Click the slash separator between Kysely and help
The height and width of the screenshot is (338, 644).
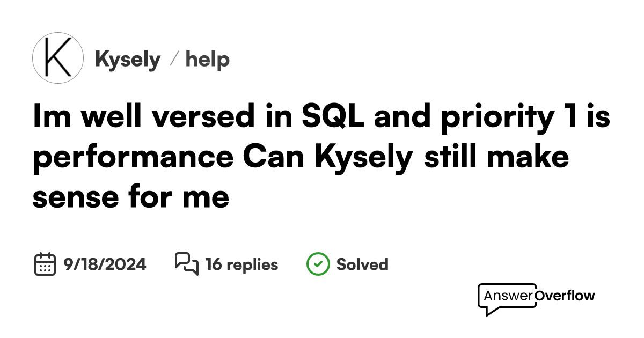pyautogui.click(x=173, y=60)
